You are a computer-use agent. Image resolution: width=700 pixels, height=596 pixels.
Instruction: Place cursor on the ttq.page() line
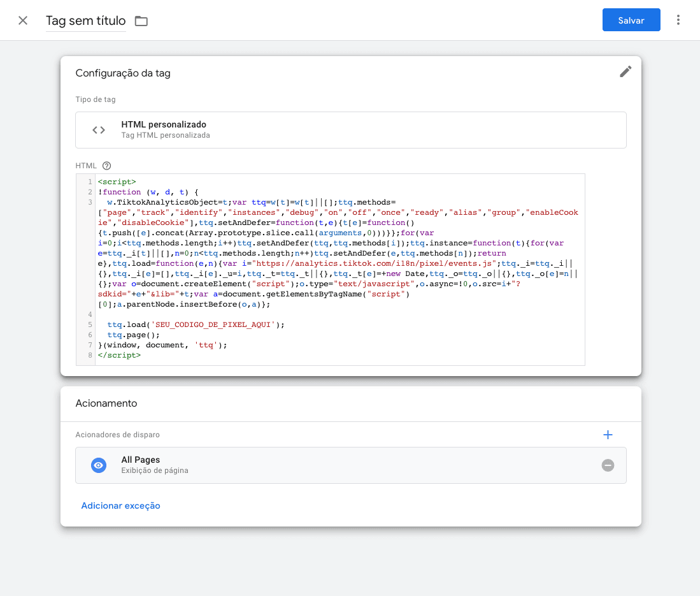(x=133, y=335)
